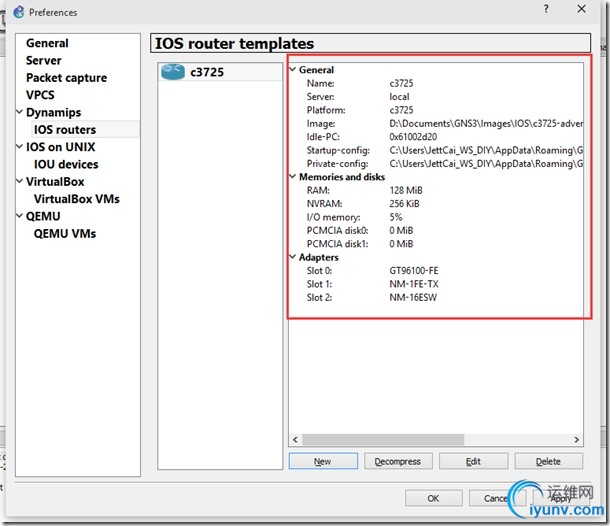
Task: Click the Image path value
Action: point(486,124)
